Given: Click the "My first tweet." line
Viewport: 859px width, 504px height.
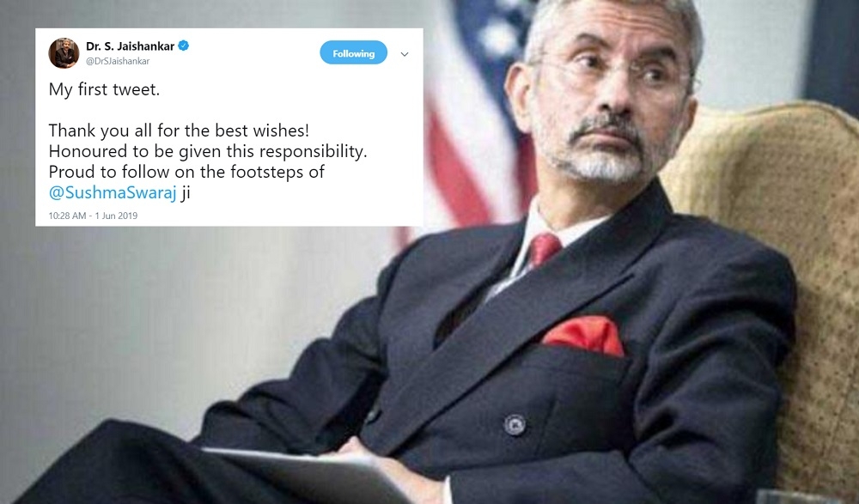Looking at the screenshot, I should pos(104,89).
